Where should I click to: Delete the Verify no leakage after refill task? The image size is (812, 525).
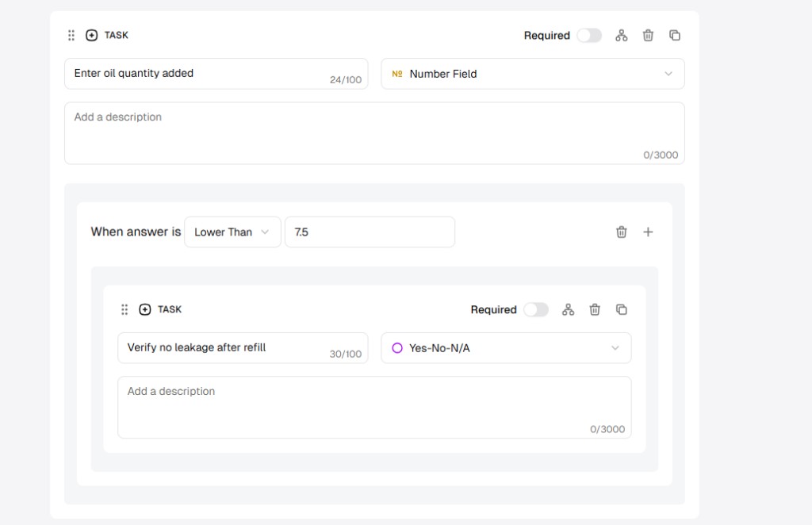[x=595, y=309]
